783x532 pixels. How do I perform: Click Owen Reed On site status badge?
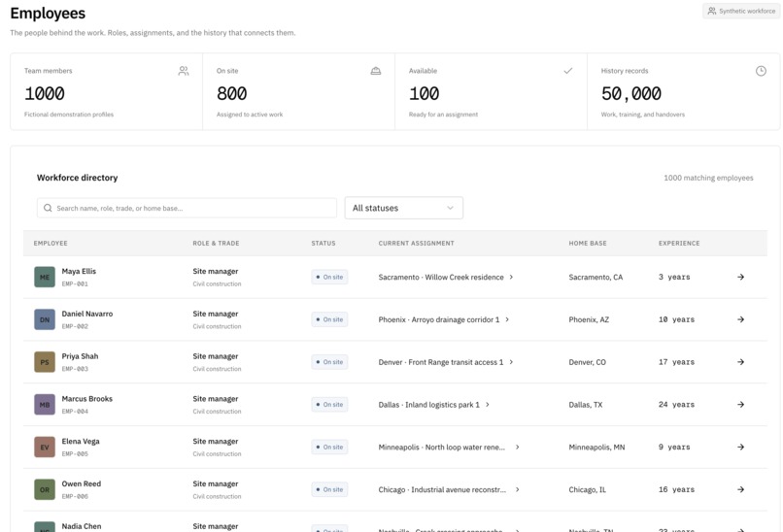click(x=329, y=489)
